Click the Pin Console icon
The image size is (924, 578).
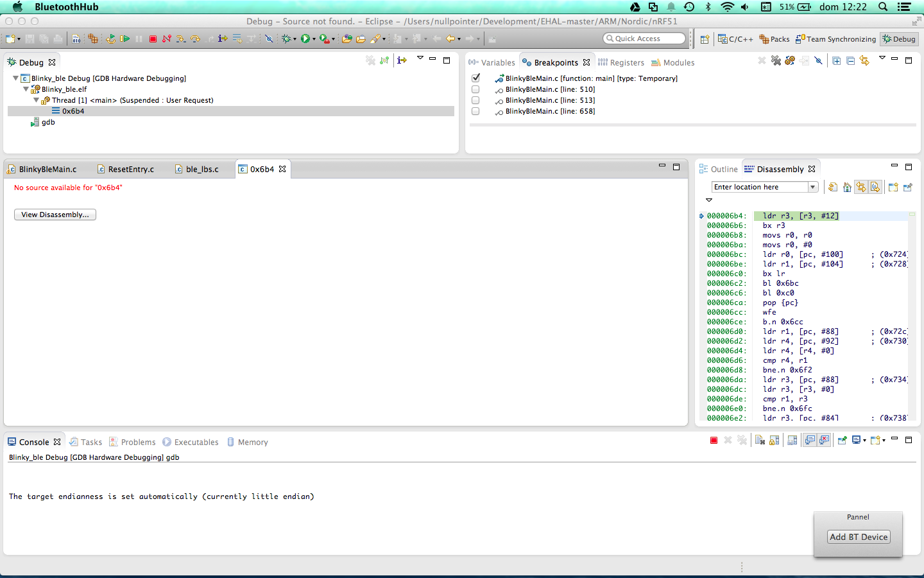(842, 440)
